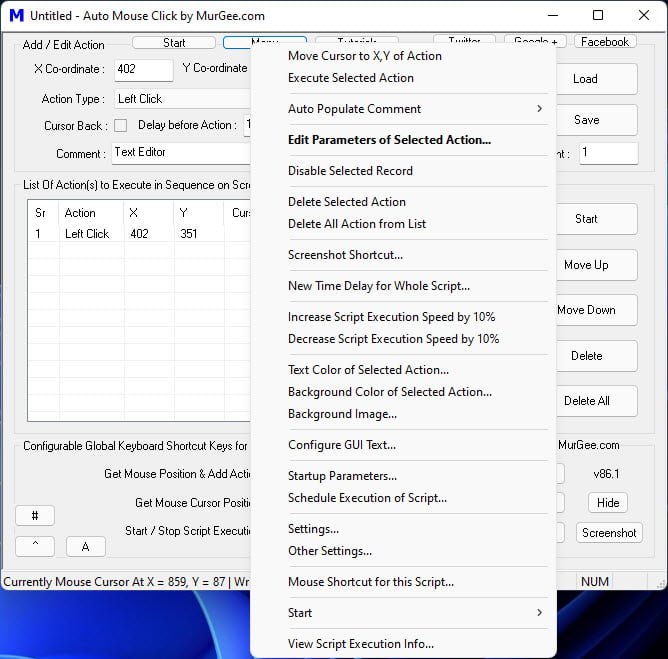668x659 pixels.
Task: Select Delete All Action from List
Action: coord(357,224)
